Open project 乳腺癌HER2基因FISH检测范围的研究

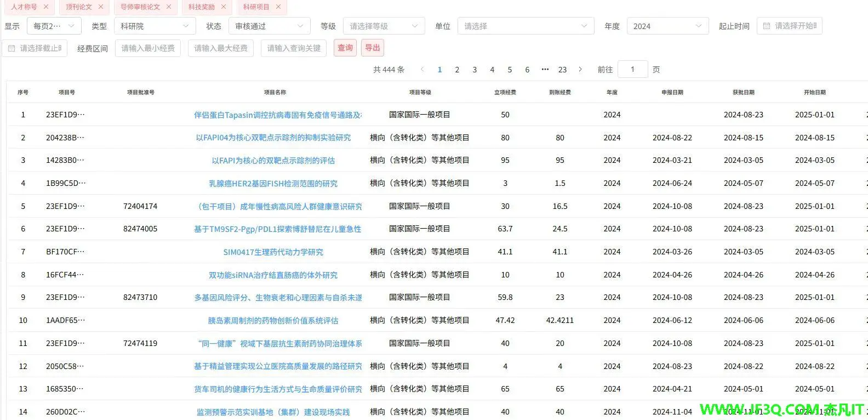(x=273, y=184)
